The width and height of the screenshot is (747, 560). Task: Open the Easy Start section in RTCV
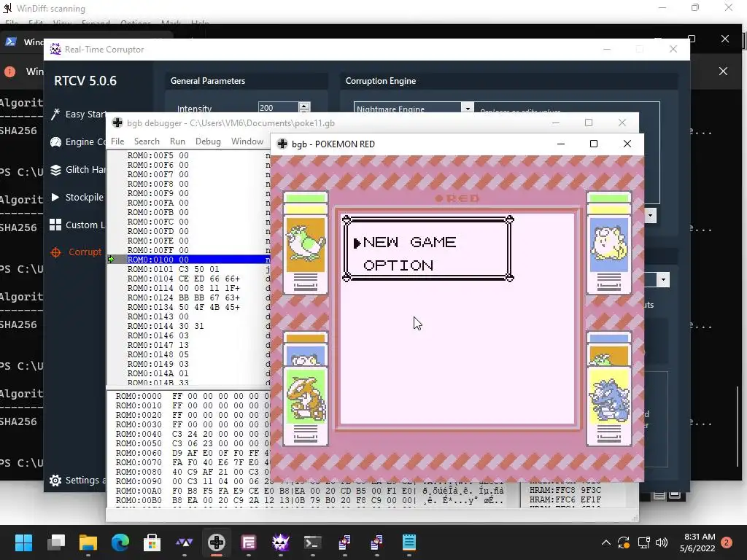tap(79, 114)
